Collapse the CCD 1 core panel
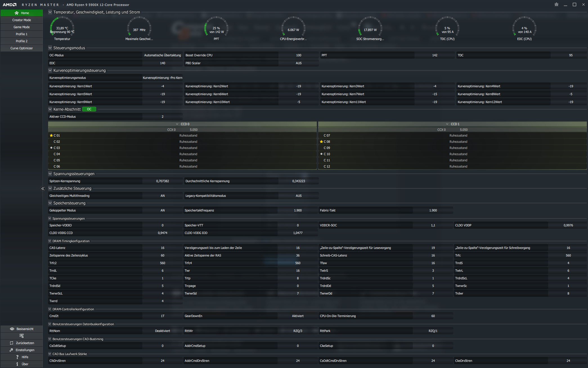This screenshot has width=588, height=368. coord(447,124)
